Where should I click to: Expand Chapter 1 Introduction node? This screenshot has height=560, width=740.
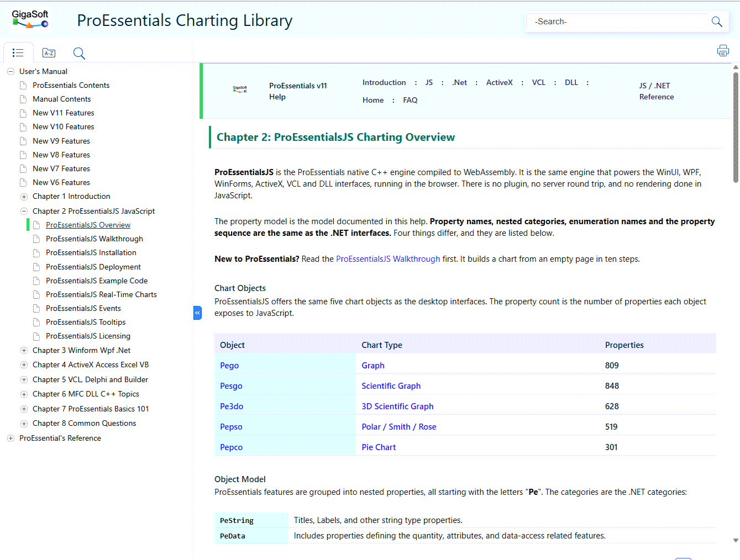pos(24,197)
